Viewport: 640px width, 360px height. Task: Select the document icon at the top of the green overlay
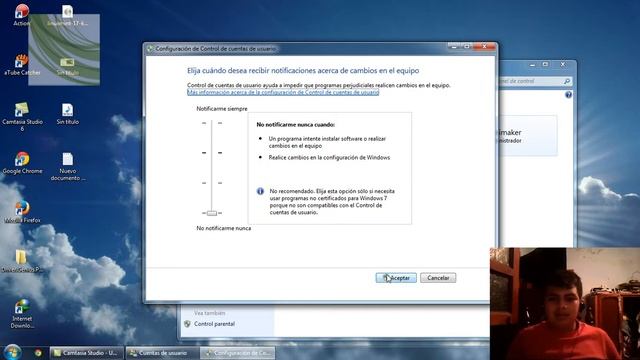67,16
